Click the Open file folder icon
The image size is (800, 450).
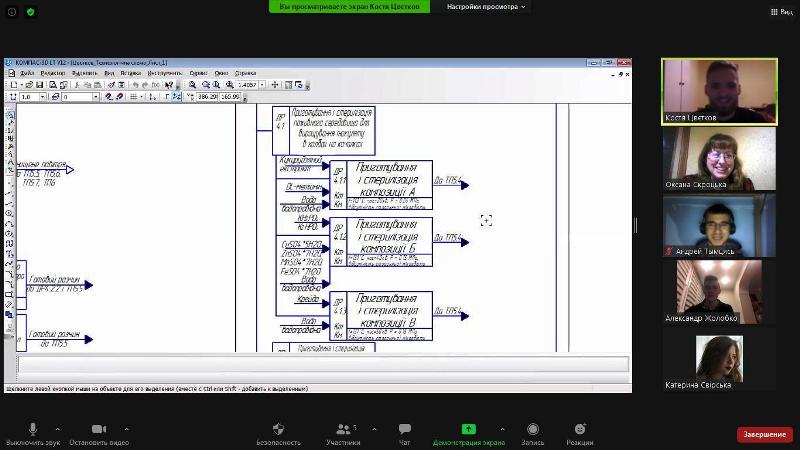coord(26,85)
